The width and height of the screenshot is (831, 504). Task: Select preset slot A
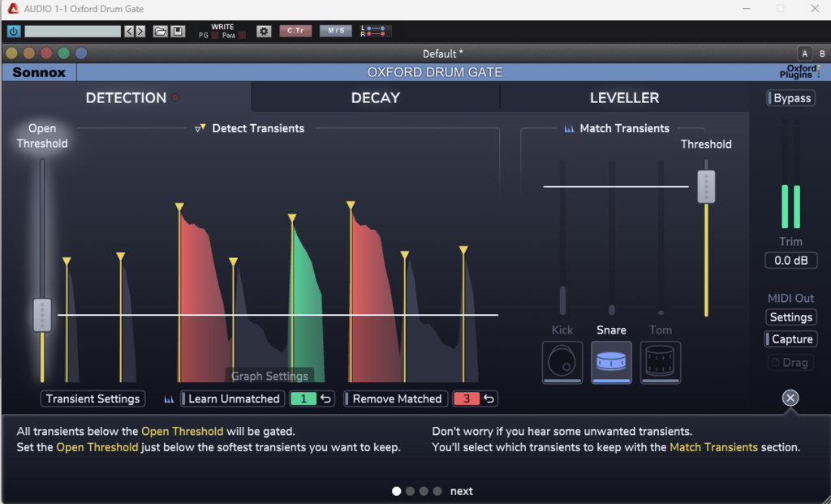[x=804, y=54]
